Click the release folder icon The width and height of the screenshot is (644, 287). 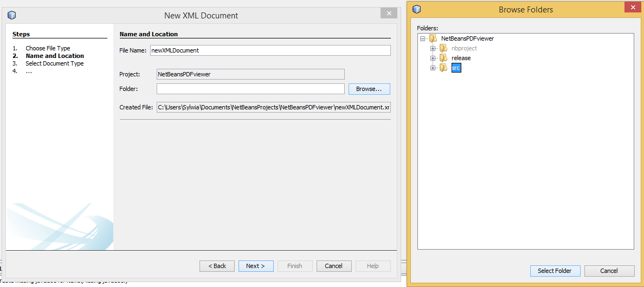(x=443, y=58)
